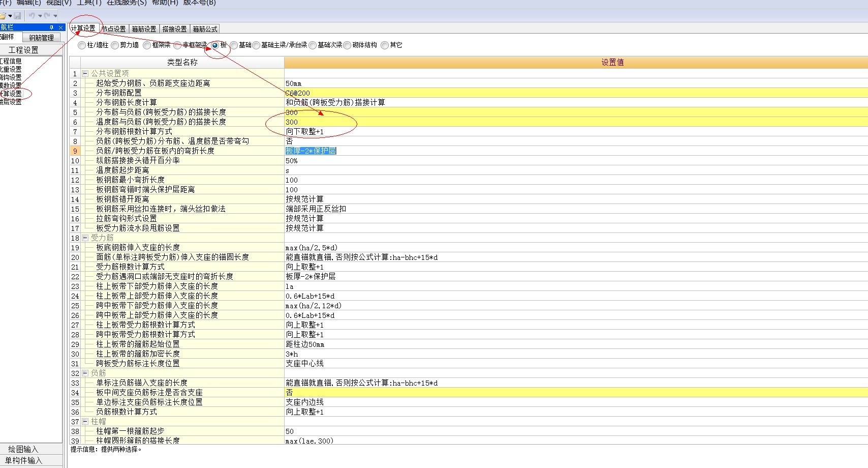Click the 单构件输入 section button
868x468 pixels.
click(x=30, y=460)
